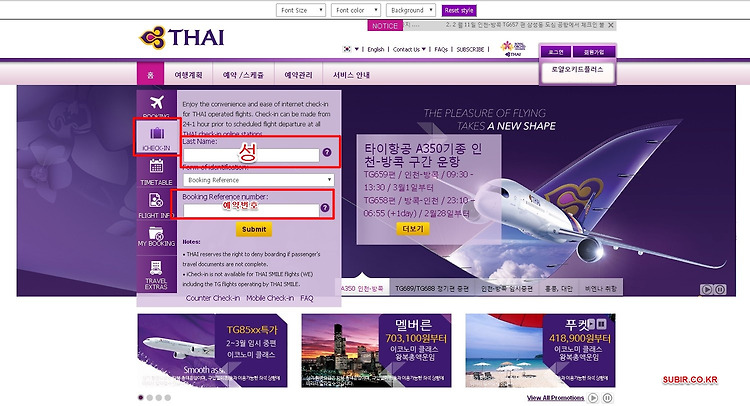
Task: Click the 로얄오키드플러스 button
Action: click(577, 69)
